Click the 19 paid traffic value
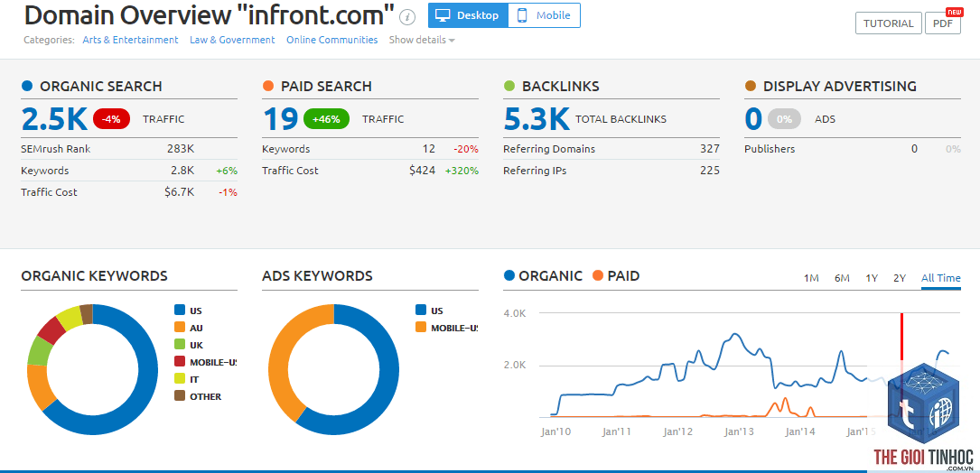 pyautogui.click(x=280, y=119)
